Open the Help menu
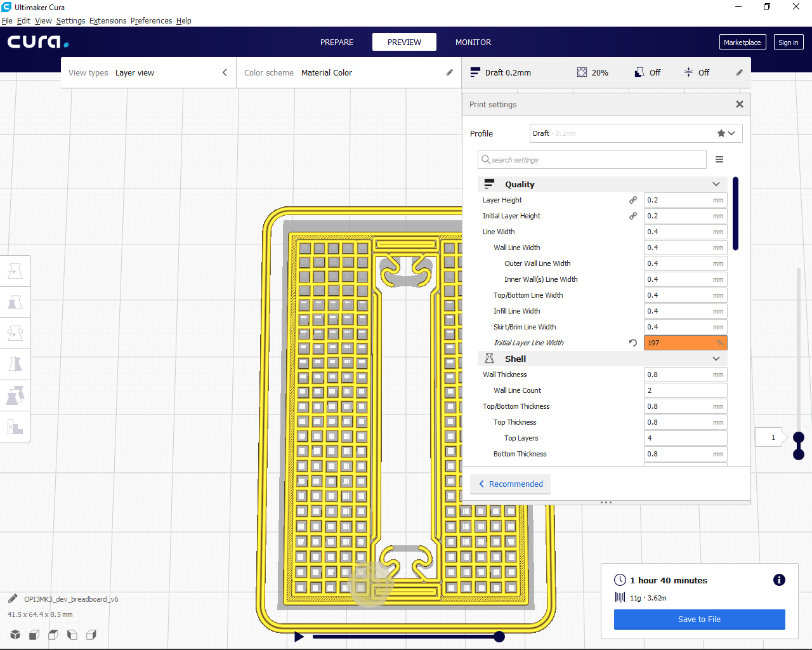The image size is (812, 650). 183,20
